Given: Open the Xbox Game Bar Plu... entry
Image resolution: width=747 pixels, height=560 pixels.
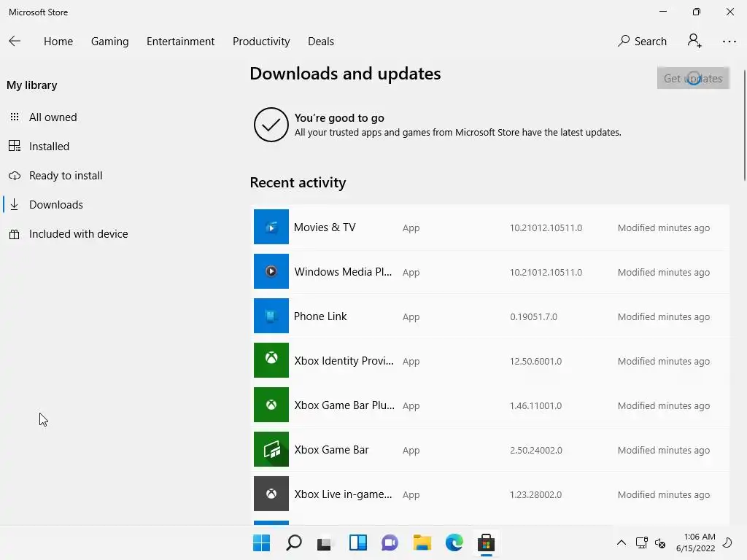Looking at the screenshot, I should pos(344,405).
